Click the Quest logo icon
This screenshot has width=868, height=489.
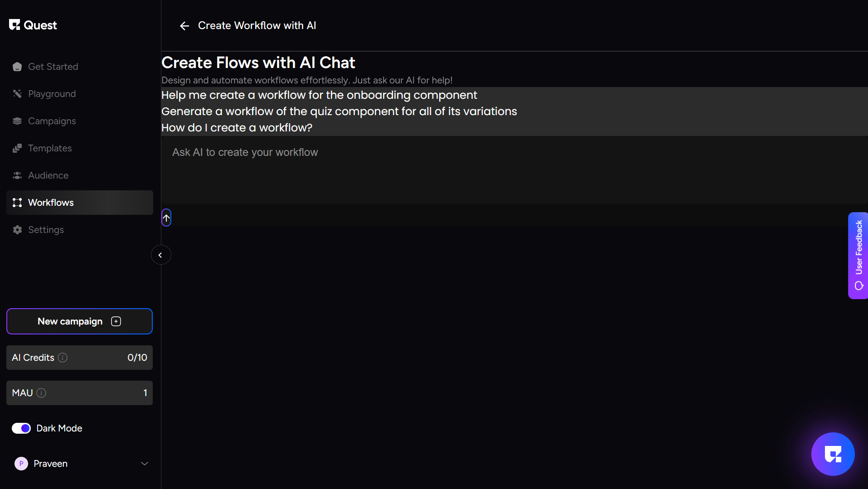(x=15, y=25)
